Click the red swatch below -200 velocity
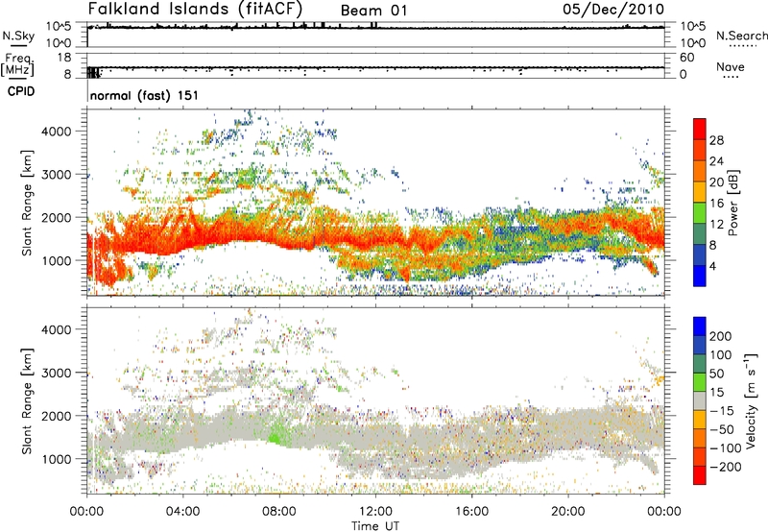 point(700,475)
